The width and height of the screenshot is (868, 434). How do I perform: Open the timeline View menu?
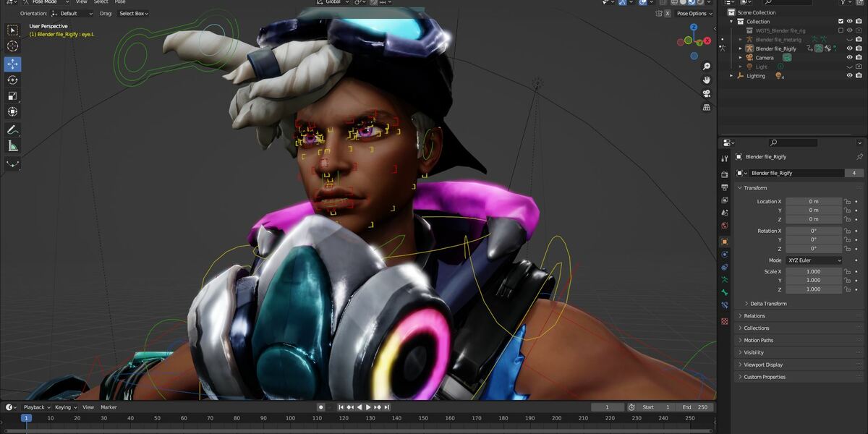click(88, 407)
